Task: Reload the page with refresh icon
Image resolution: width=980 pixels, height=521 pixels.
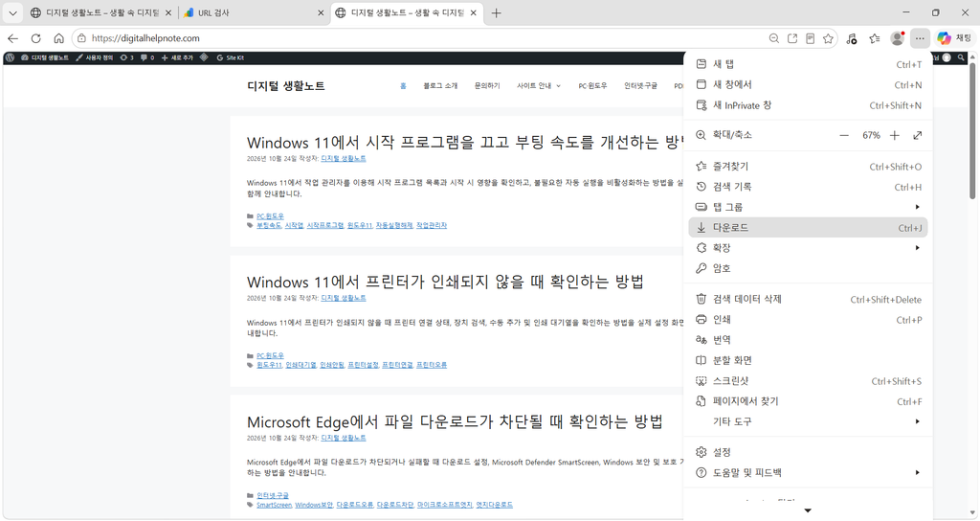Action: (x=35, y=38)
